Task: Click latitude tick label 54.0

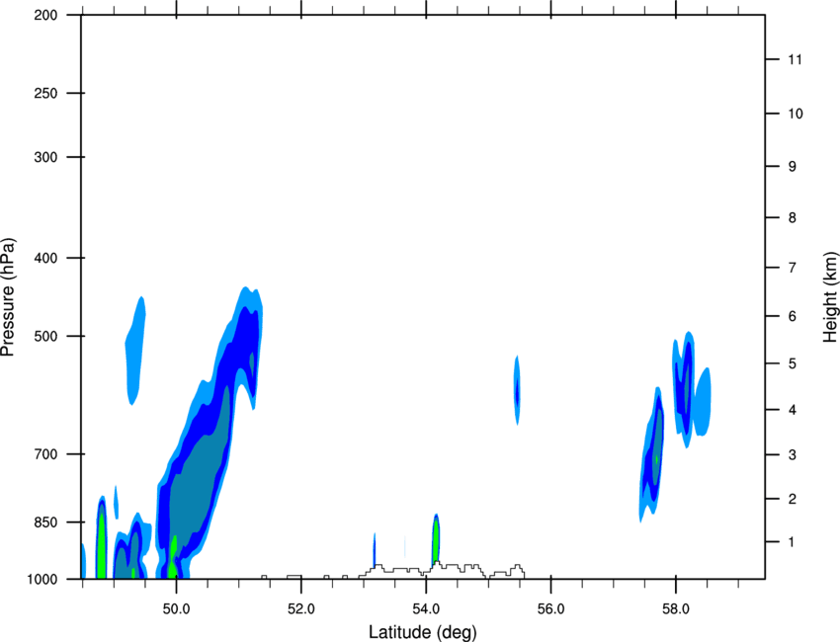Action: pos(426,608)
